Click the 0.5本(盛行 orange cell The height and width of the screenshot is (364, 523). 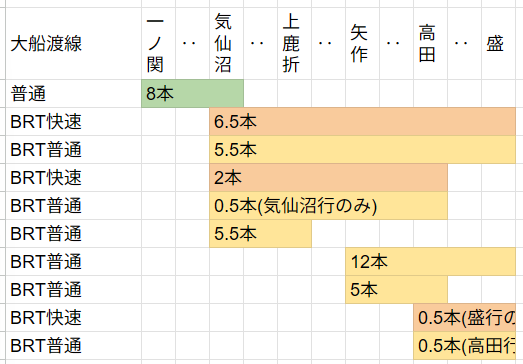click(465, 318)
